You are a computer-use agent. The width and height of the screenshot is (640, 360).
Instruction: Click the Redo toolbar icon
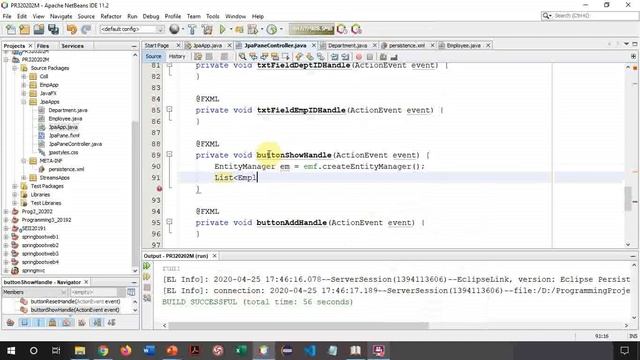86,29
